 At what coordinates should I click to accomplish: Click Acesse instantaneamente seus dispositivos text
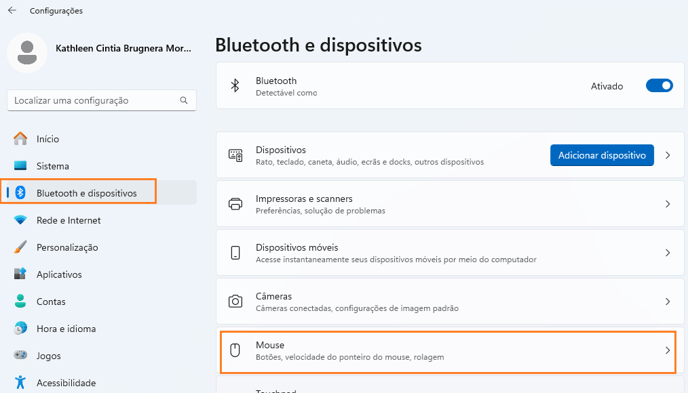(x=396, y=260)
